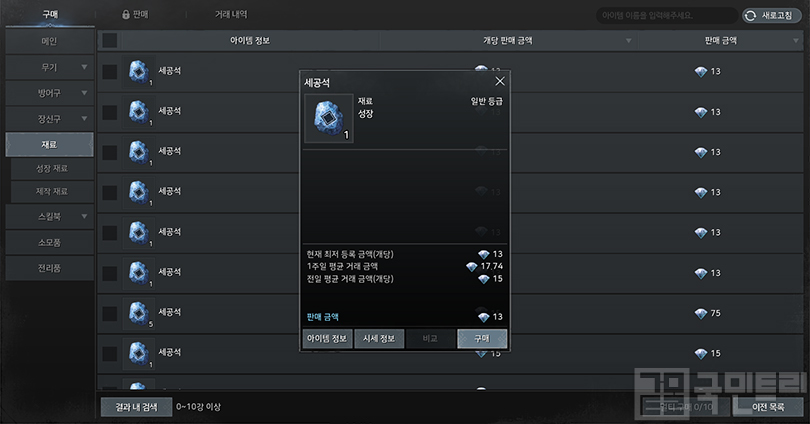Toggle the select-all checkbox in header
810x424 pixels.
point(110,40)
